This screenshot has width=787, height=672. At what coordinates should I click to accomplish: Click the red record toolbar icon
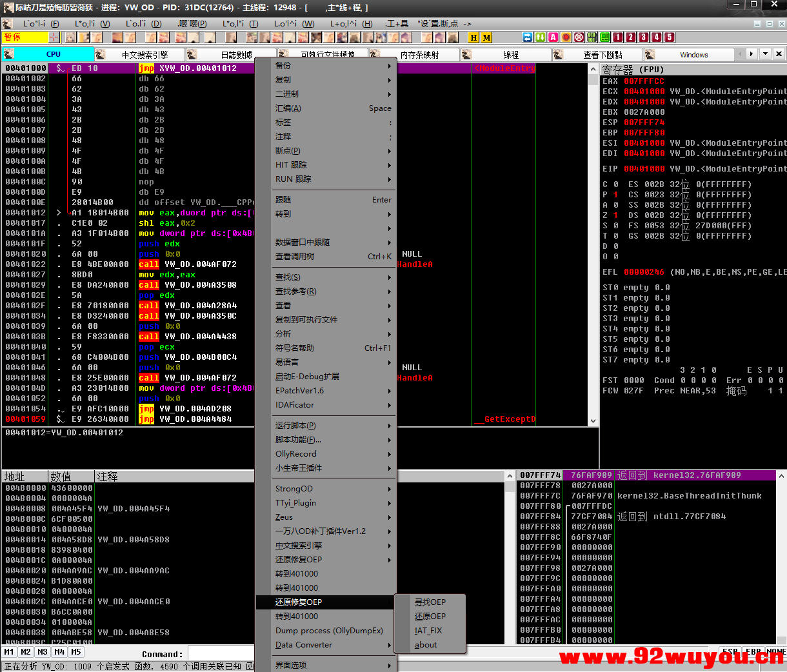565,37
